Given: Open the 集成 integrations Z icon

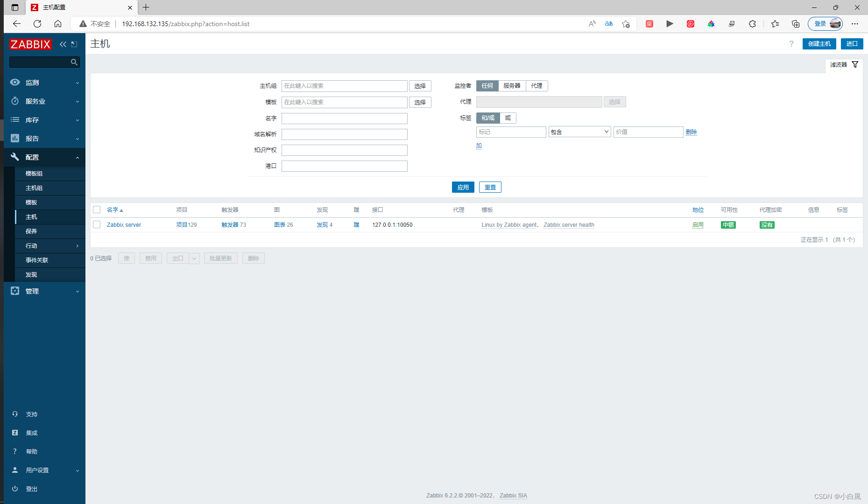Looking at the screenshot, I should (15, 433).
